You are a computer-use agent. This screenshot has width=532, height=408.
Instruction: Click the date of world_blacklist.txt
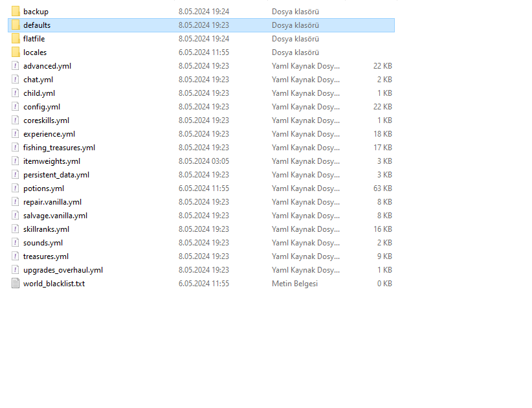click(204, 283)
